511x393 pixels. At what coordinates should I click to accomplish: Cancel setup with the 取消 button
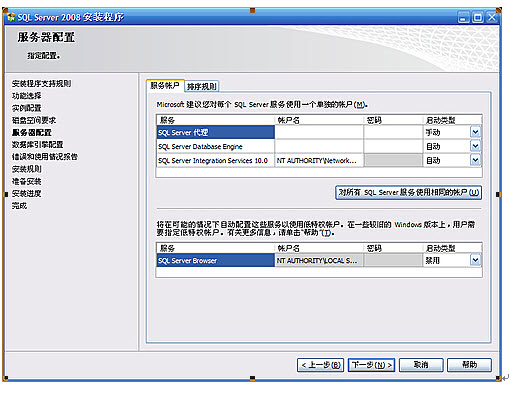421,365
